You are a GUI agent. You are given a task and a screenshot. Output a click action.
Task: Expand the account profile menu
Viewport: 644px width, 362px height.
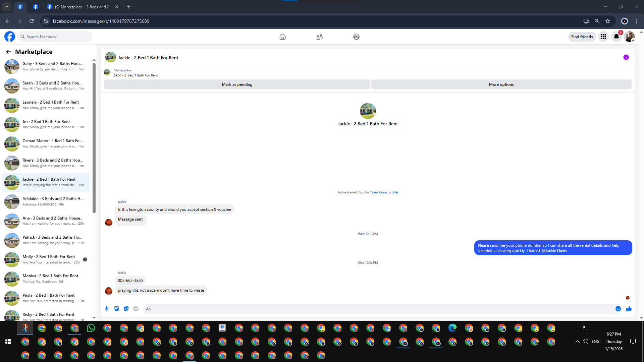click(x=630, y=37)
